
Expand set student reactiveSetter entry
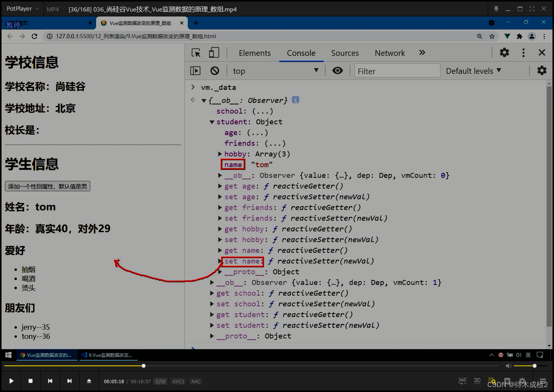(x=212, y=325)
